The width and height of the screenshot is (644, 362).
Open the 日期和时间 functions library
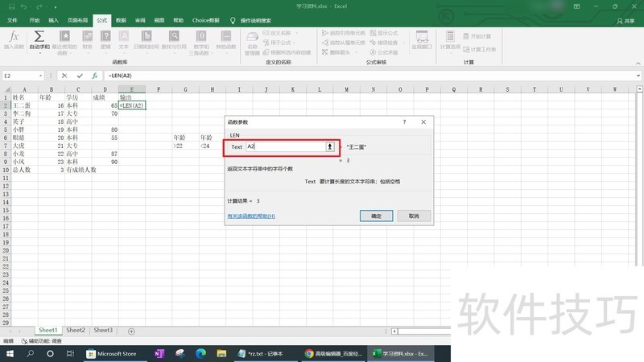point(147,39)
